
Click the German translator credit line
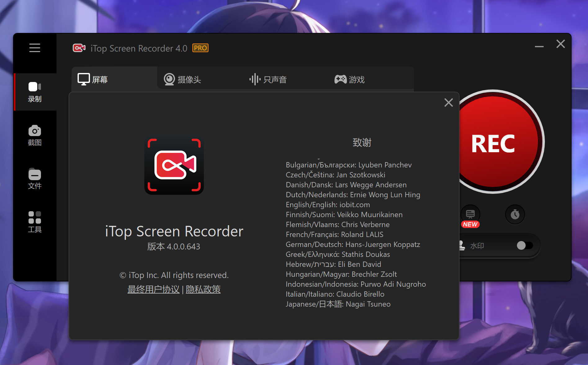(353, 244)
